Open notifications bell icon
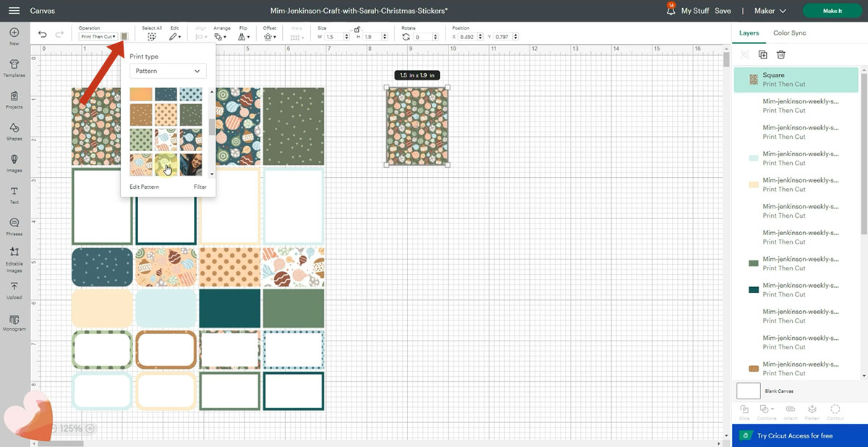This screenshot has height=447, width=868. point(671,11)
